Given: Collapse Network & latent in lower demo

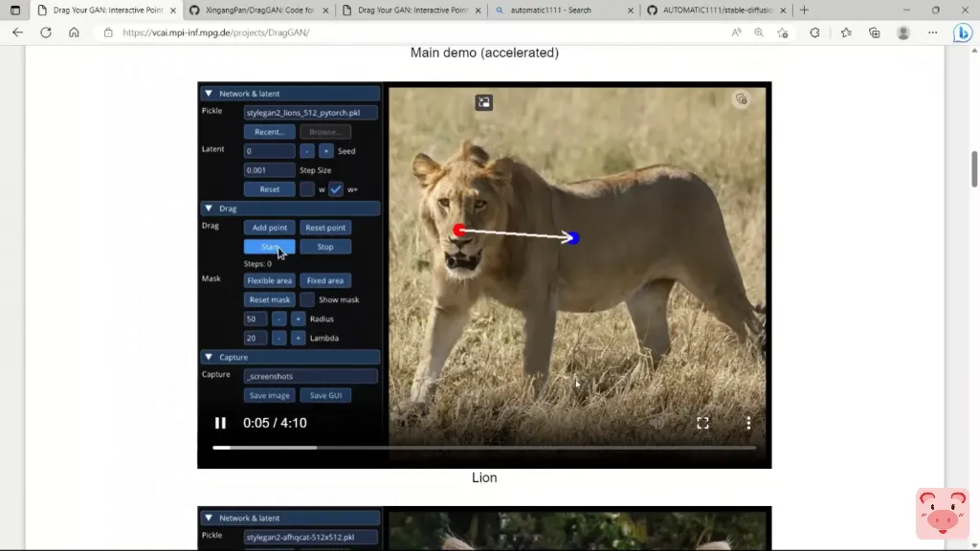Looking at the screenshot, I should click(209, 518).
